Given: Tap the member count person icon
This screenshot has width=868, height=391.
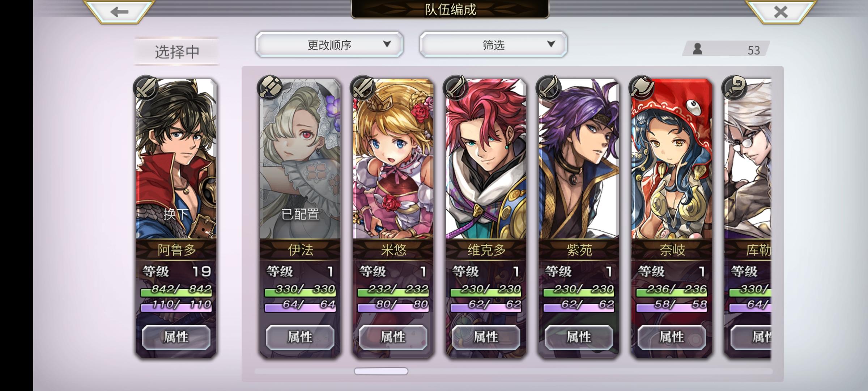Looking at the screenshot, I should tap(698, 49).
